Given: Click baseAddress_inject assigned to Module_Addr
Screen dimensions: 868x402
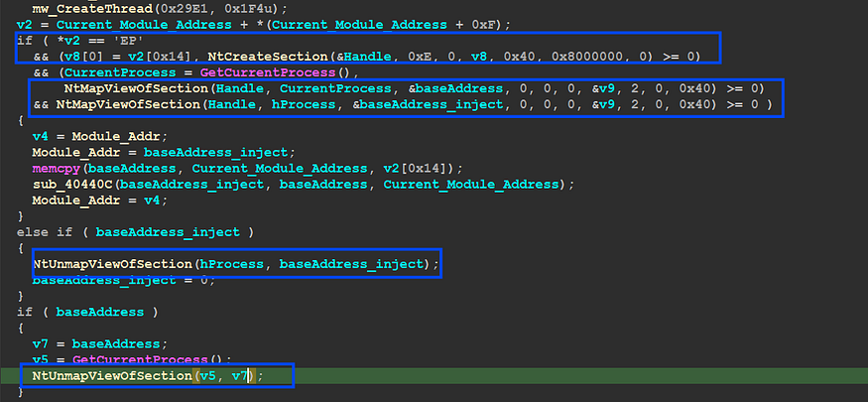Looking at the screenshot, I should (x=215, y=152).
